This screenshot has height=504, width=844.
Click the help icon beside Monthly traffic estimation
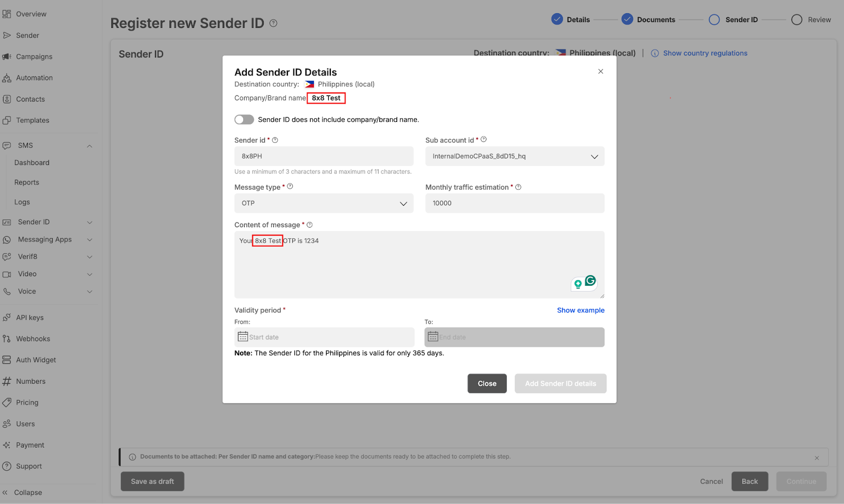[518, 187]
